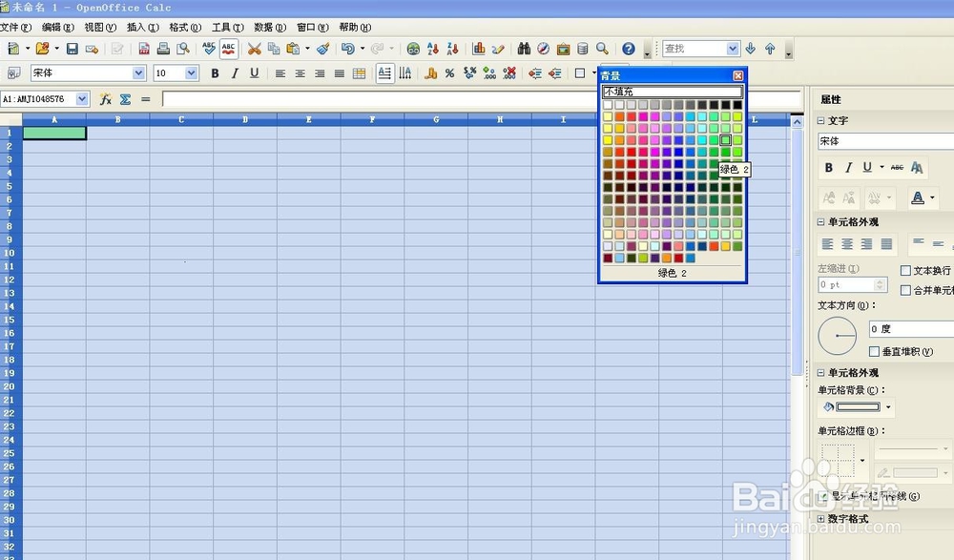Click the Paste clipboard icon
Screen dimensions: 954x560
tap(293, 49)
